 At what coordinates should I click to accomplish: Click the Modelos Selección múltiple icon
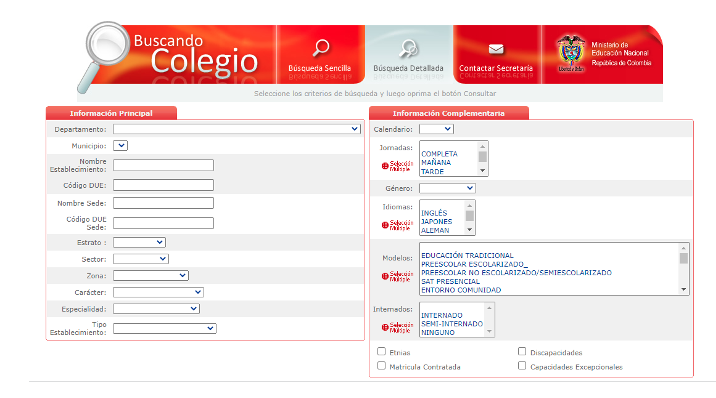pos(397,276)
